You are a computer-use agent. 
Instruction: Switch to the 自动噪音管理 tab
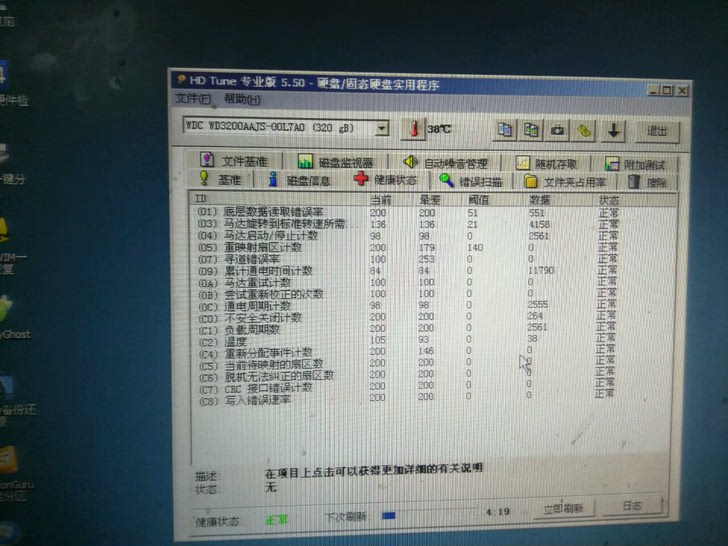click(x=445, y=162)
